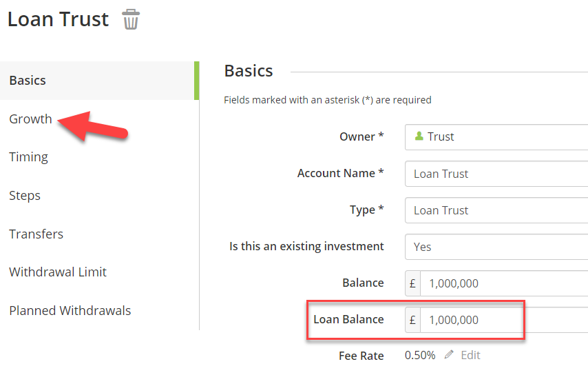Click the Edit link for Fee Rate

tap(470, 355)
